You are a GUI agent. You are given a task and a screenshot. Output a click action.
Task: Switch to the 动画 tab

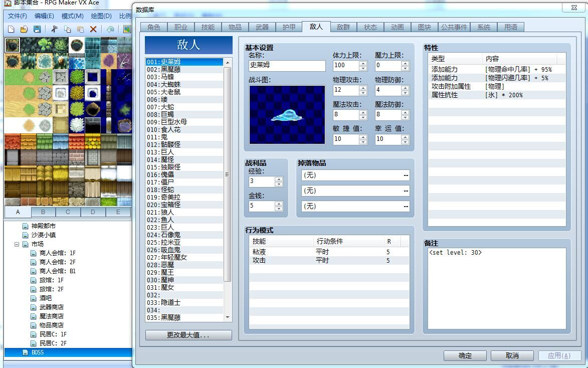pos(397,27)
